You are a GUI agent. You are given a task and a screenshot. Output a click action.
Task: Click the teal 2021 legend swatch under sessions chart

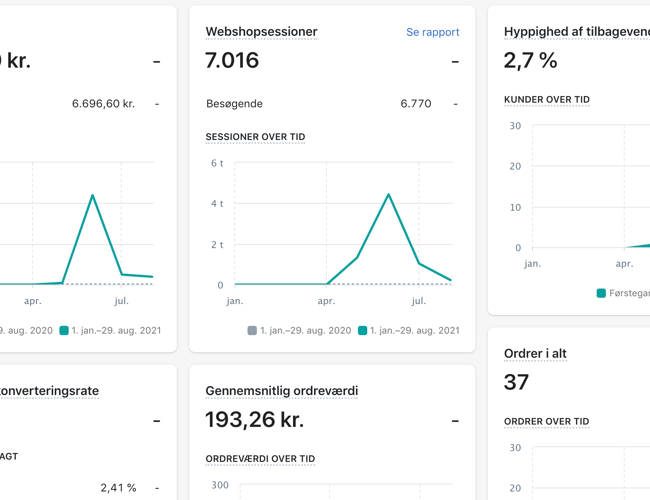(363, 330)
